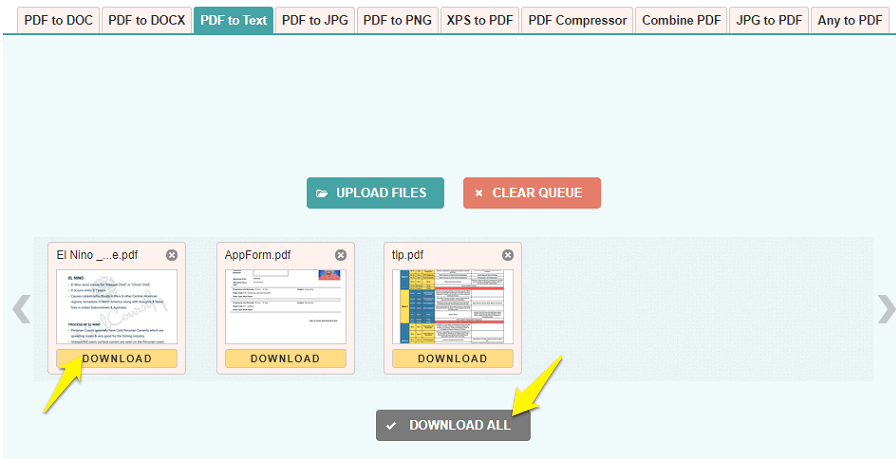The image size is (896, 459).
Task: Open the Any to PDF tab
Action: 850,21
